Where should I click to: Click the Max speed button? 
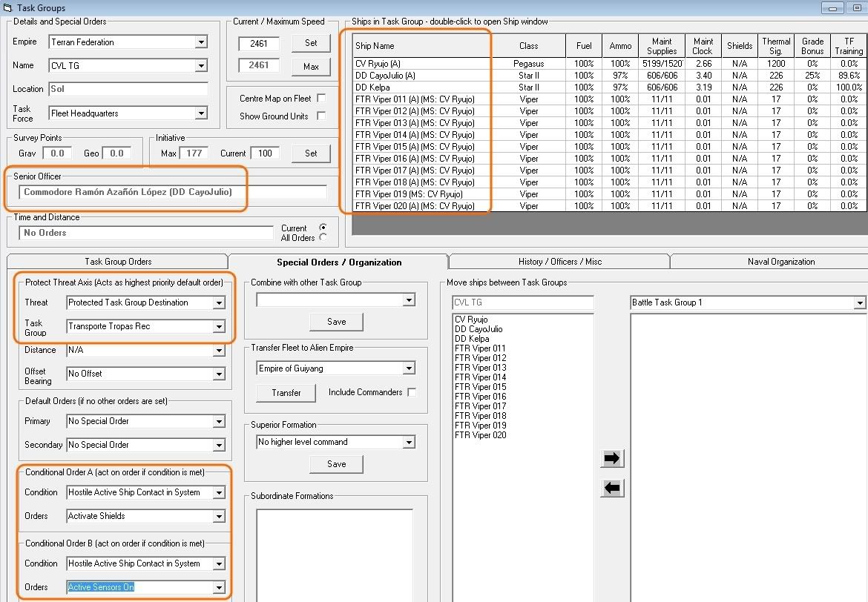(311, 67)
